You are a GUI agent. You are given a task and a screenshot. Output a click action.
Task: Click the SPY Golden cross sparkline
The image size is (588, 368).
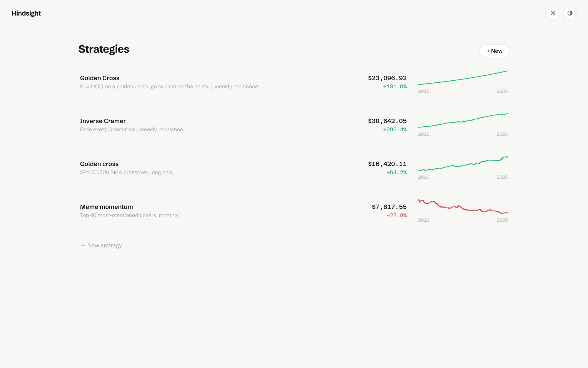(x=463, y=163)
